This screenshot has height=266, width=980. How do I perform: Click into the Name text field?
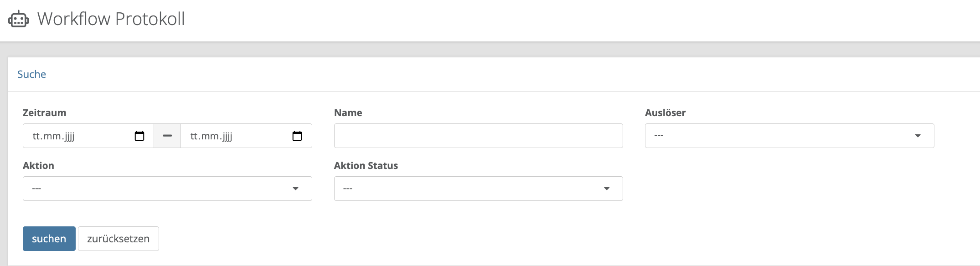click(x=478, y=136)
